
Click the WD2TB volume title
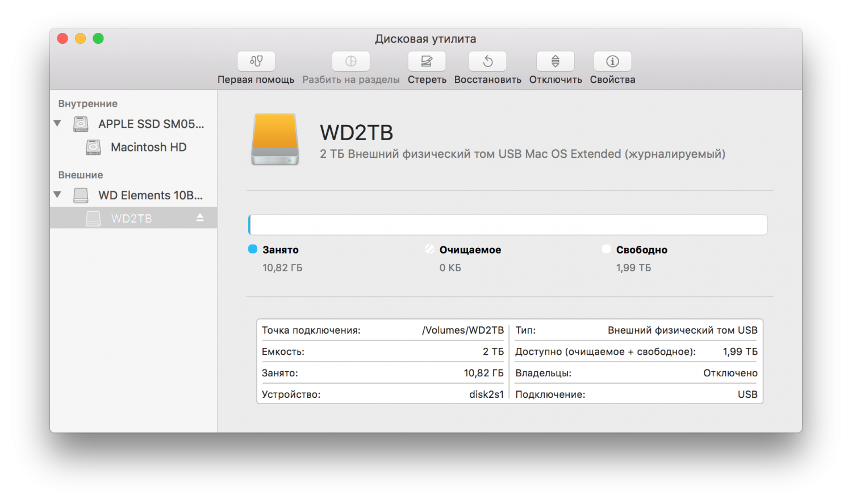click(x=357, y=133)
